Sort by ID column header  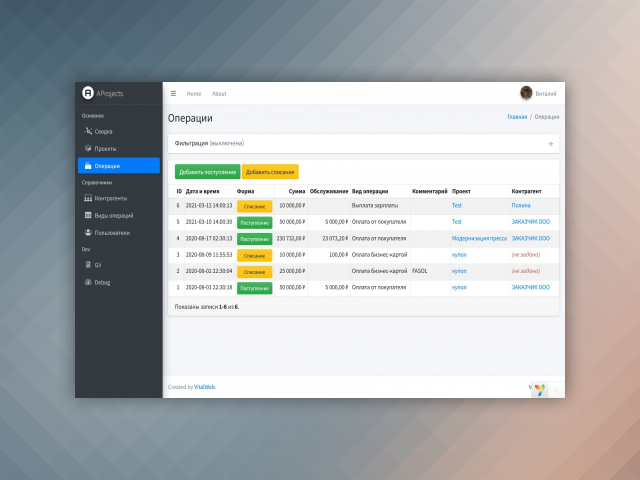179,191
